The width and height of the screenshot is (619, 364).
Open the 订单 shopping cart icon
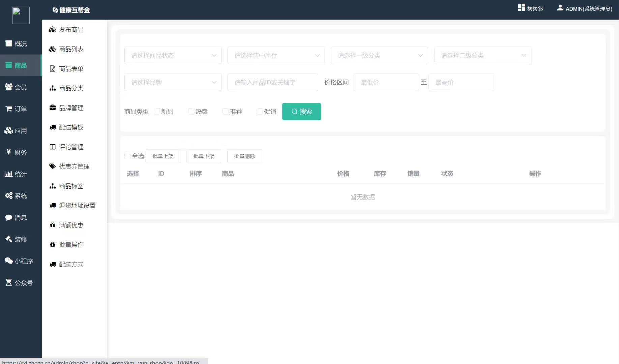[9, 109]
